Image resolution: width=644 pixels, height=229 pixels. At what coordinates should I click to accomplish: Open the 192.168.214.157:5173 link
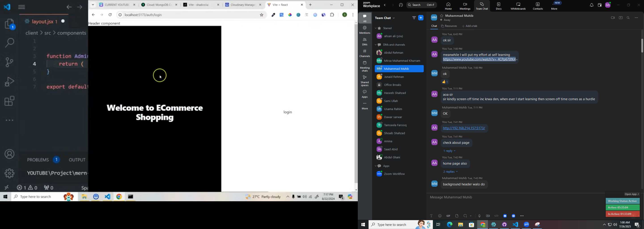click(x=464, y=128)
